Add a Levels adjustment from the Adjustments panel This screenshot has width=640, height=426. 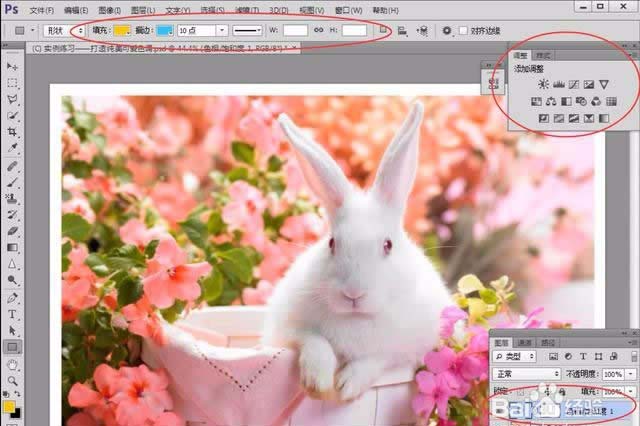click(x=558, y=85)
